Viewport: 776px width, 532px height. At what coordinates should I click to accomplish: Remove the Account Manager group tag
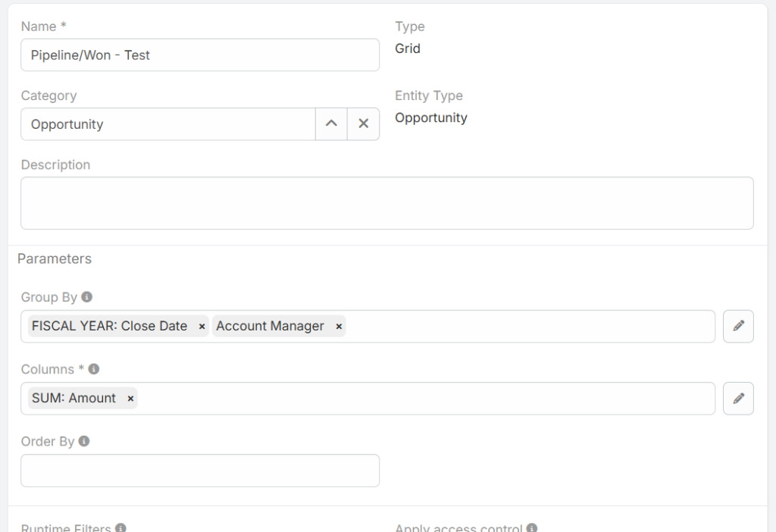pos(339,327)
